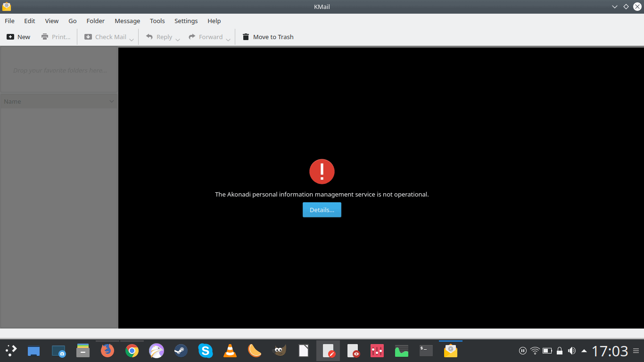Open the Edit menu

click(30, 21)
